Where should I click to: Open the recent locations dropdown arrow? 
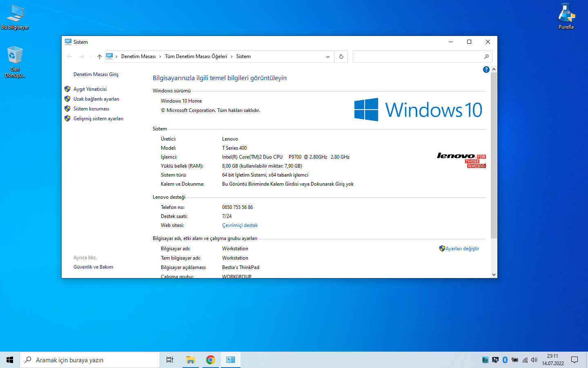click(x=91, y=56)
